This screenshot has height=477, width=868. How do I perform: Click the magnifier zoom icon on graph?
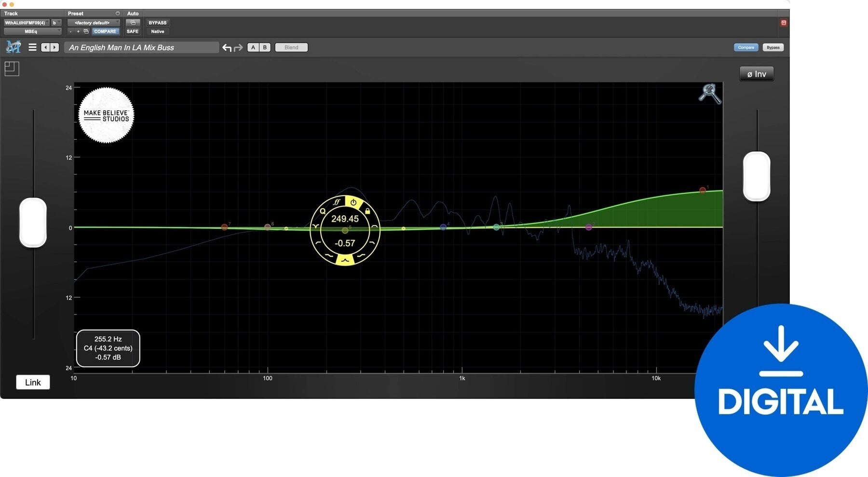710,93
